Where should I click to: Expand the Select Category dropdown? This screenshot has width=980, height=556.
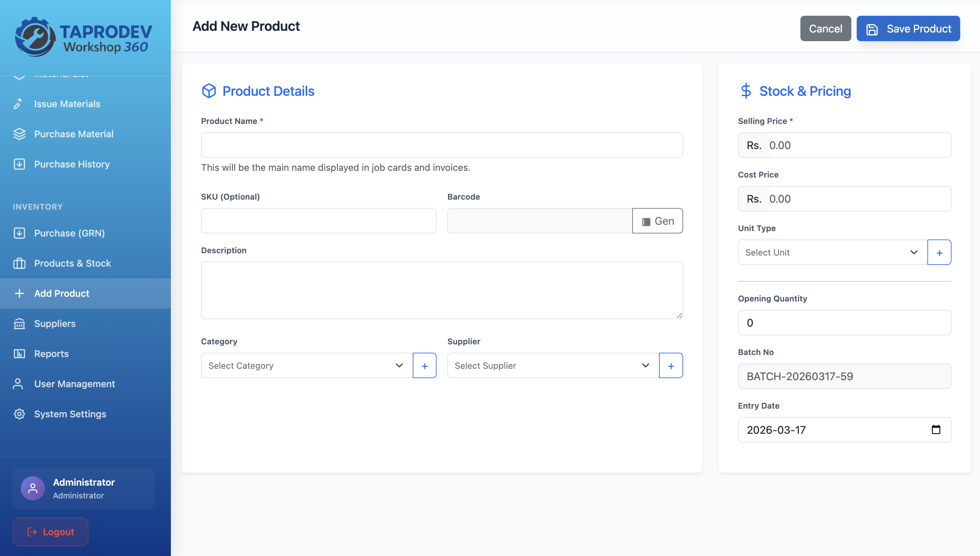(x=306, y=365)
